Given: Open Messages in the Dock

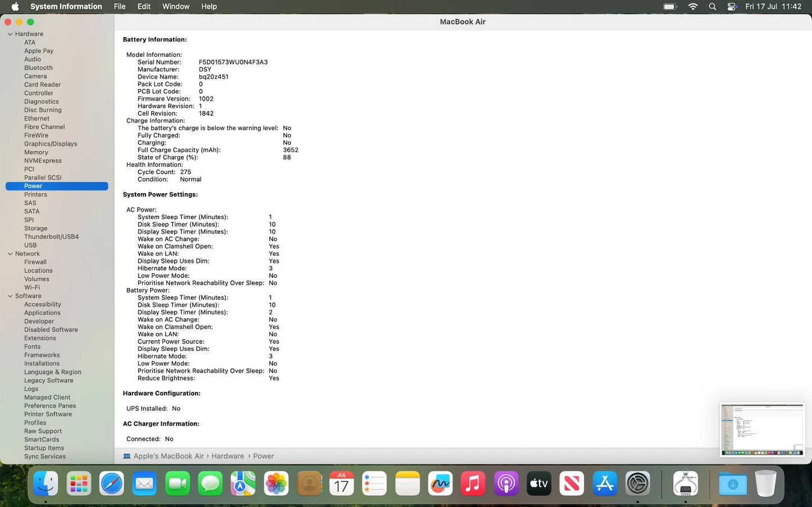Looking at the screenshot, I should point(210,483).
